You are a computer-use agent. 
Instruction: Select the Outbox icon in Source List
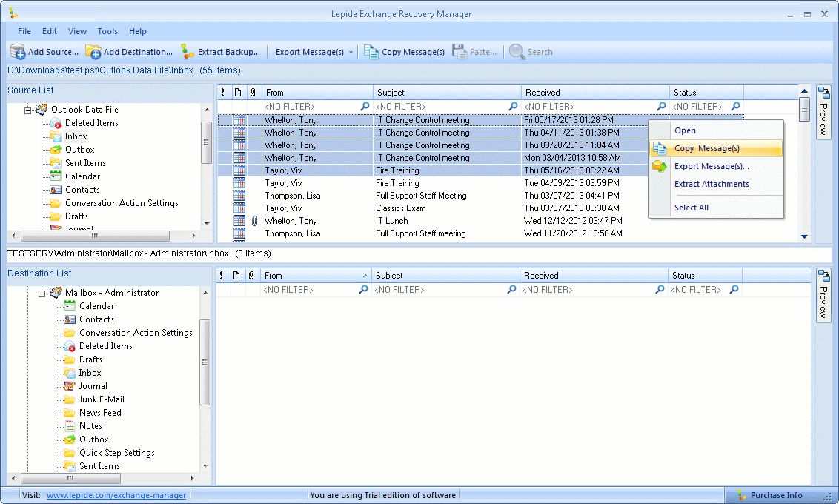point(55,150)
